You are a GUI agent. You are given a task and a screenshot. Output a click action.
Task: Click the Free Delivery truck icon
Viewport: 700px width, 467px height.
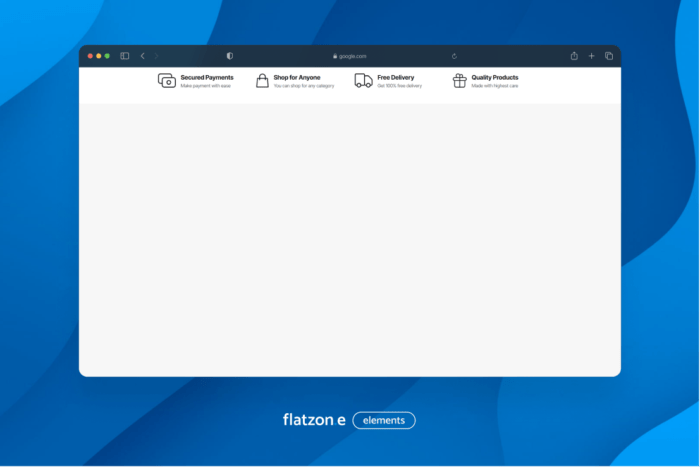tap(363, 81)
